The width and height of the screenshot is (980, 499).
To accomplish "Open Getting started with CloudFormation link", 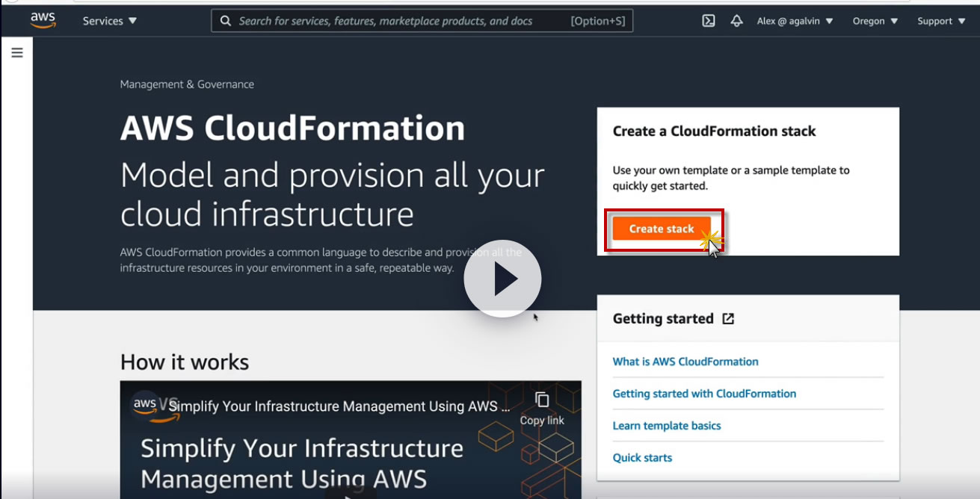I will coord(704,394).
